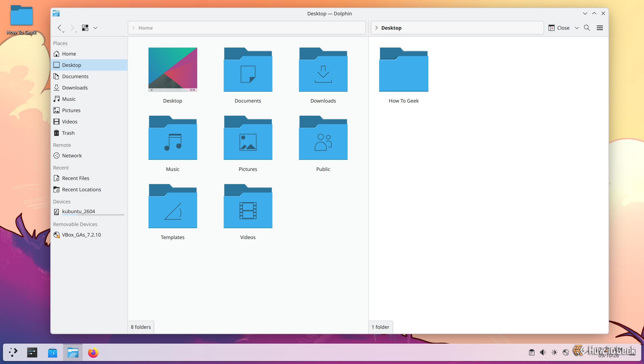Go back using the back arrow
644x364 pixels.
60,28
